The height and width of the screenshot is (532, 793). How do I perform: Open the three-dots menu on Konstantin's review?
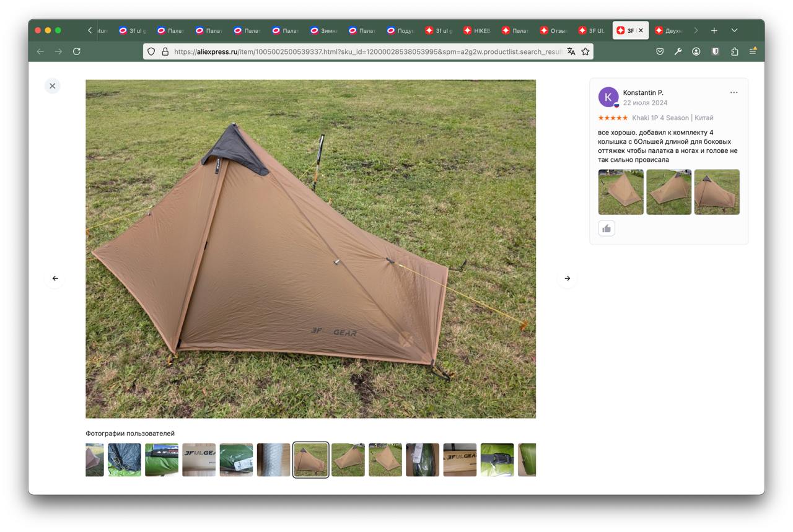tap(734, 93)
